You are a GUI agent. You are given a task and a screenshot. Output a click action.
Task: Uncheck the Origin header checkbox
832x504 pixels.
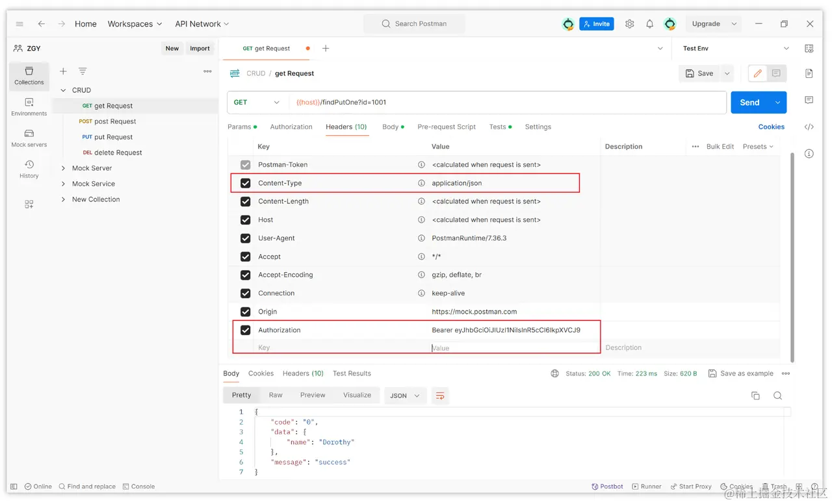(x=245, y=312)
